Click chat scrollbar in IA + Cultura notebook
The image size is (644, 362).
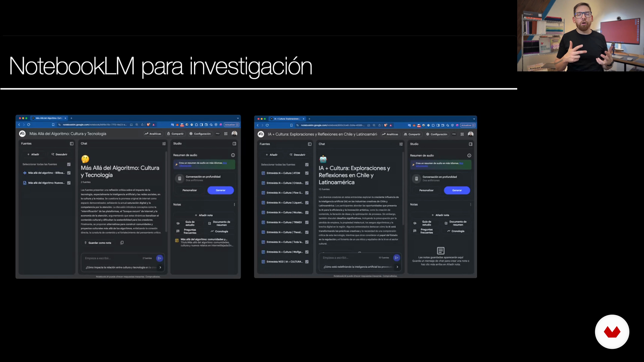(403, 189)
